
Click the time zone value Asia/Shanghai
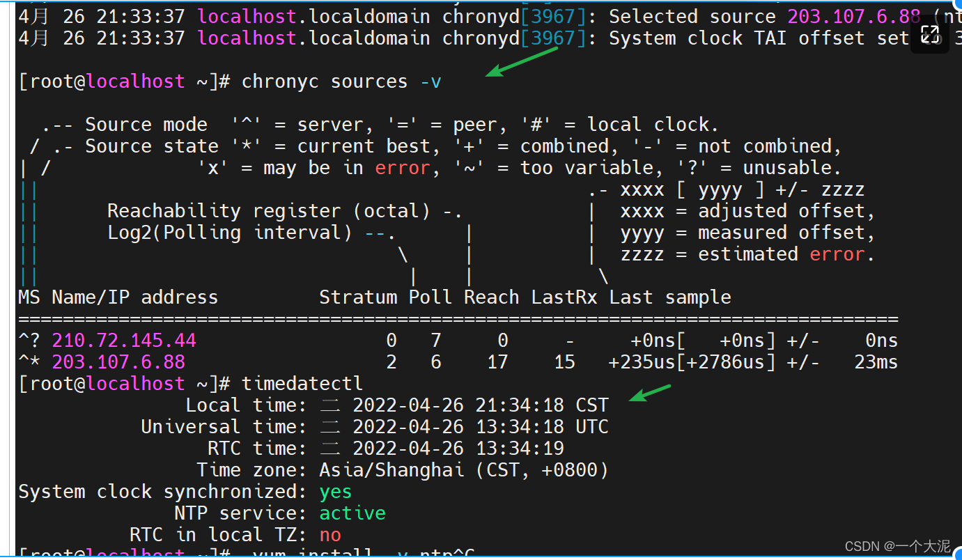(391, 470)
